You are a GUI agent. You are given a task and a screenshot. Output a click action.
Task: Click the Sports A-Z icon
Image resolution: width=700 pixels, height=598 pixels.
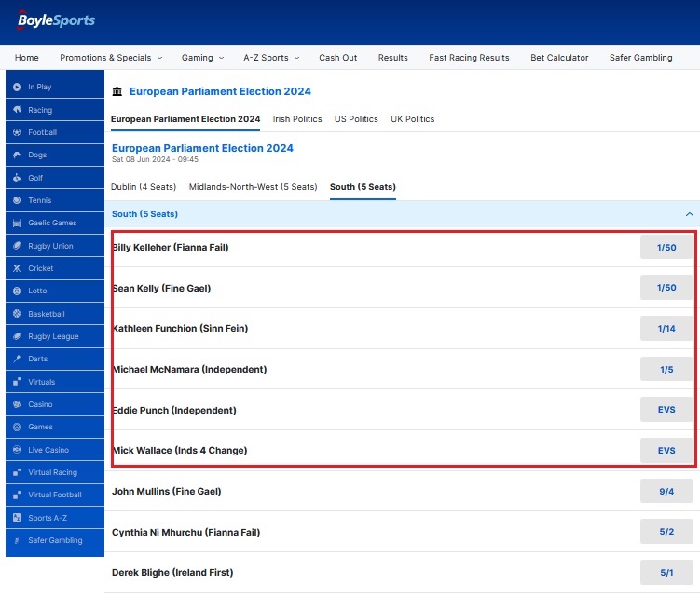coord(17,518)
